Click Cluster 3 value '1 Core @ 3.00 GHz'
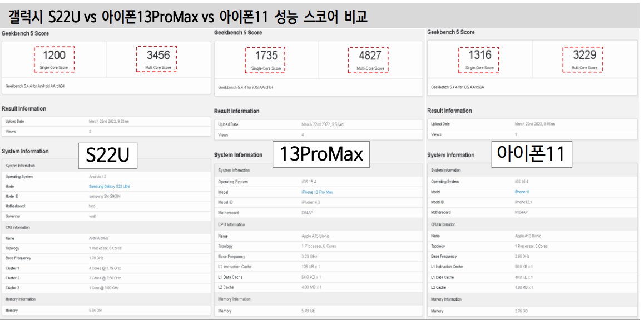This screenshot has width=644, height=320. pos(104,288)
